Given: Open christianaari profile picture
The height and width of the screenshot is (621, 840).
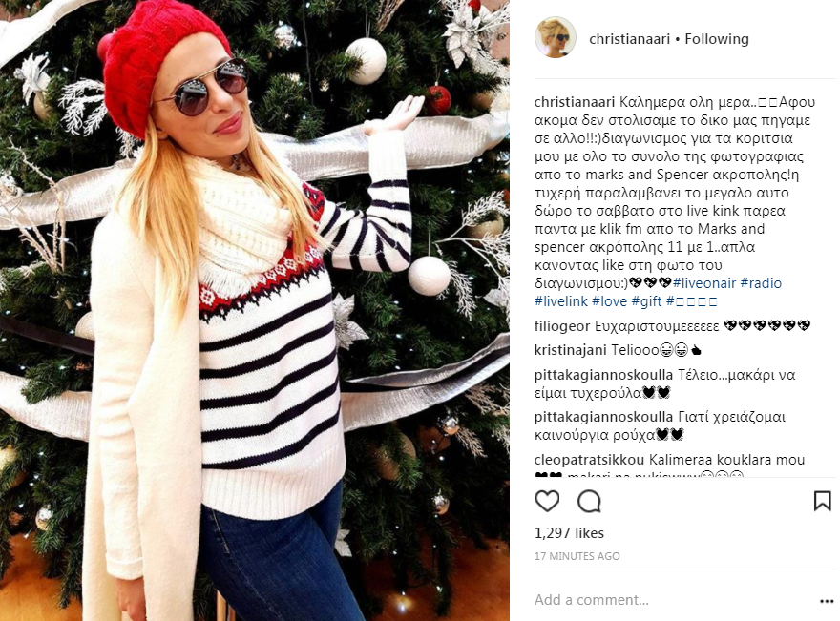Looking at the screenshot, I should pyautogui.click(x=556, y=37).
